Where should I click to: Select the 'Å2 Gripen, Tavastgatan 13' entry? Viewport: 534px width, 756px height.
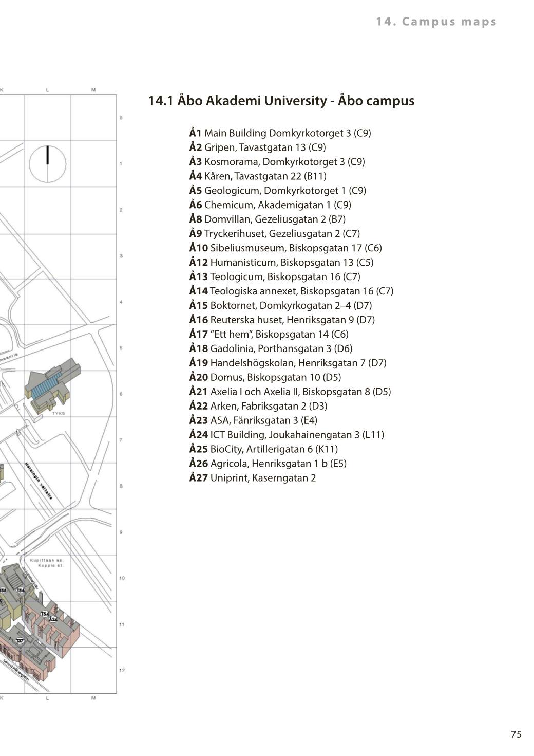pyautogui.click(x=258, y=147)
